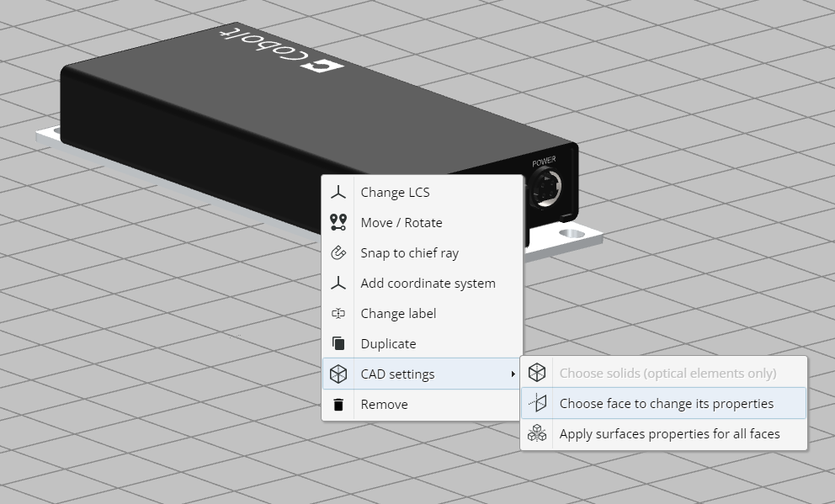
Task: Click the Change LCS axes icon
Action: pos(338,192)
